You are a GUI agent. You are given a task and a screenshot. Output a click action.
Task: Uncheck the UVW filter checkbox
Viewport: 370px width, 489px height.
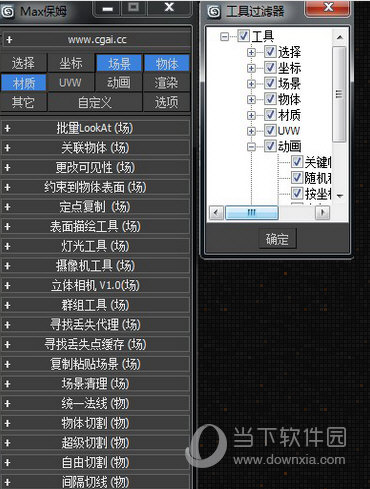pyautogui.click(x=270, y=130)
